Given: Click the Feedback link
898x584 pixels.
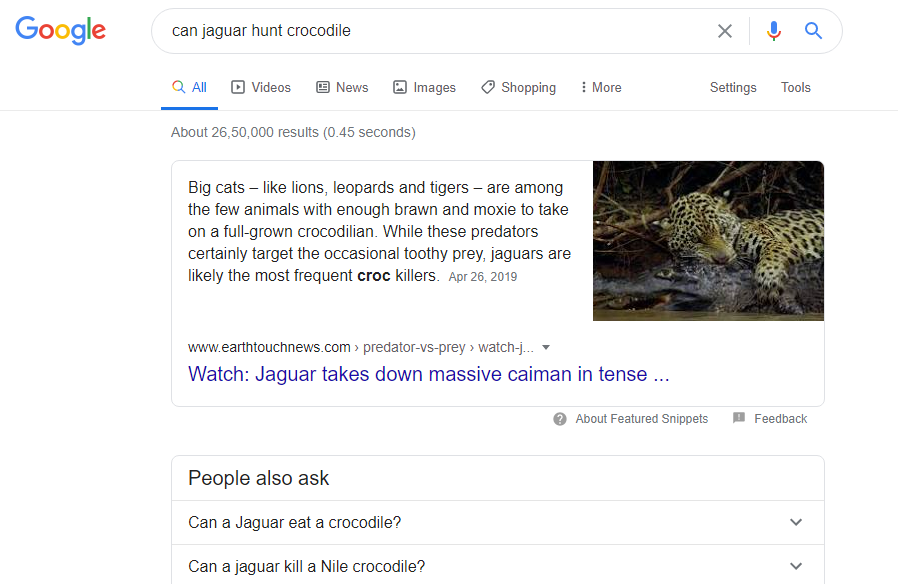Looking at the screenshot, I should pos(781,419).
